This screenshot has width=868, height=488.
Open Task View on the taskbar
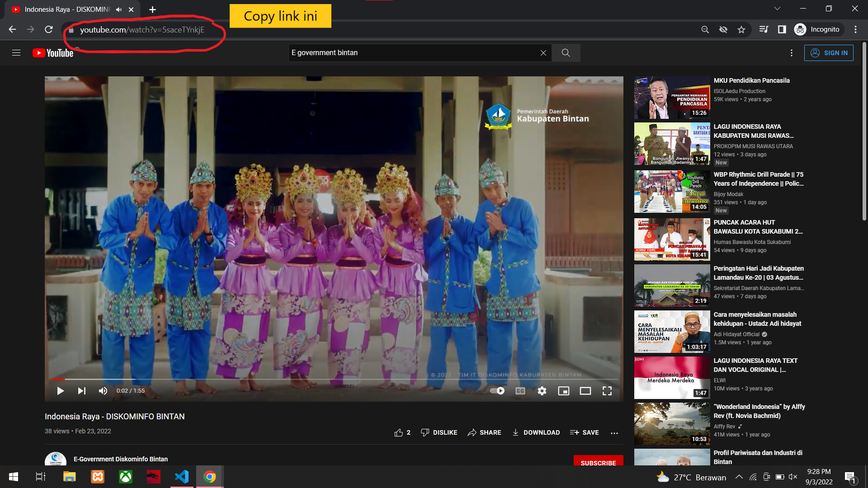click(x=41, y=477)
